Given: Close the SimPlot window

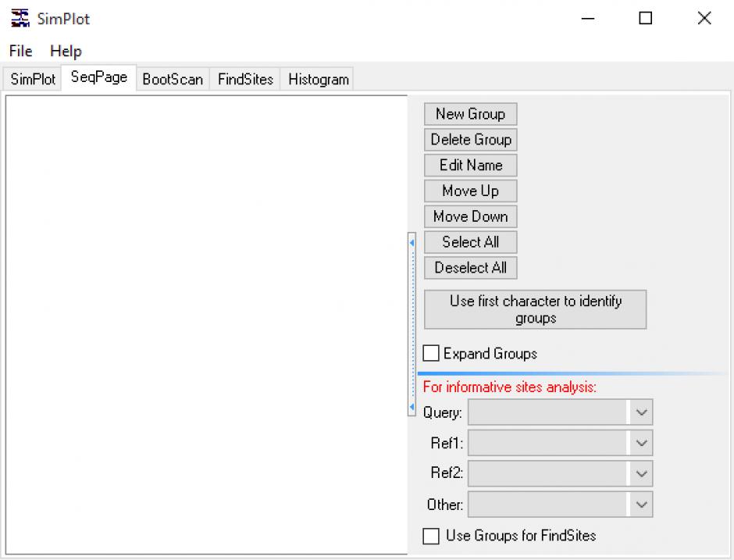Looking at the screenshot, I should tap(704, 19).
